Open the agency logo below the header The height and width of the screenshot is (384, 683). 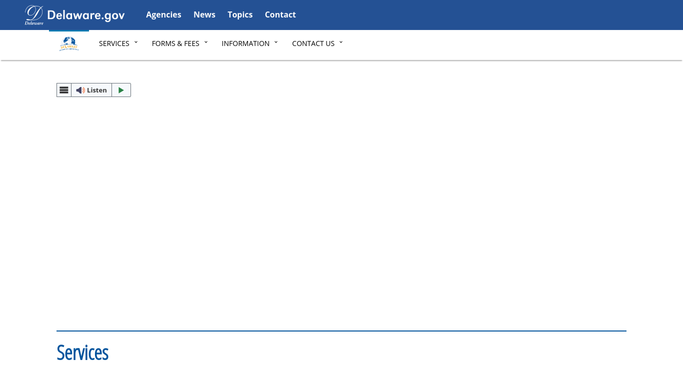click(x=69, y=44)
